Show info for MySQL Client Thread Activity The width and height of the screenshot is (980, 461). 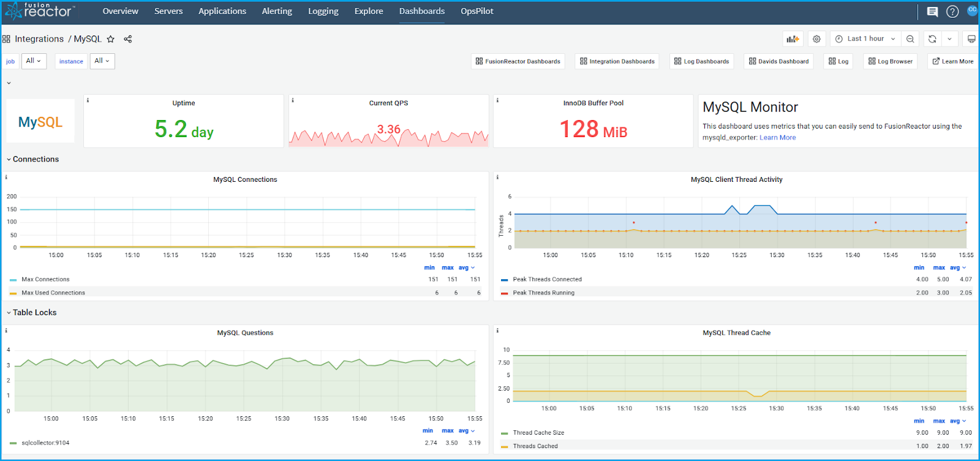pos(497,177)
